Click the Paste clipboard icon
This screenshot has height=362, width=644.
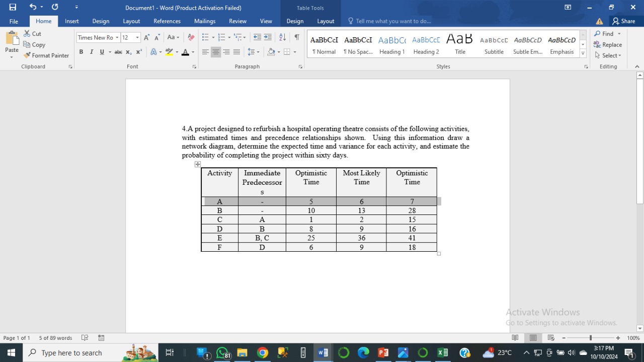tap(12, 38)
